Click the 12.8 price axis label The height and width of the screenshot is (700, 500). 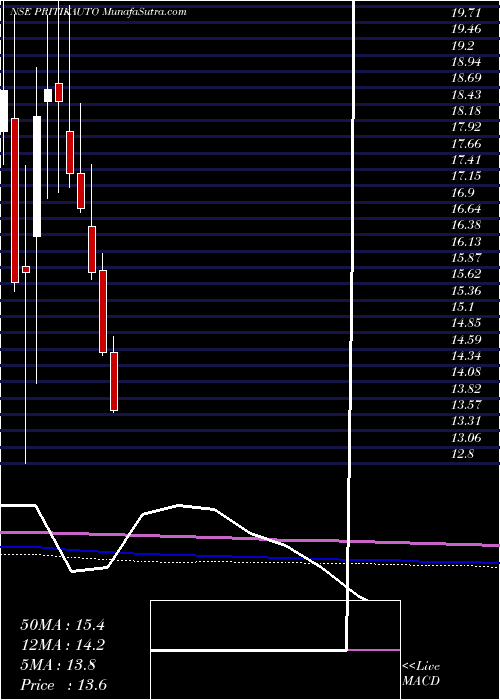tap(463, 454)
